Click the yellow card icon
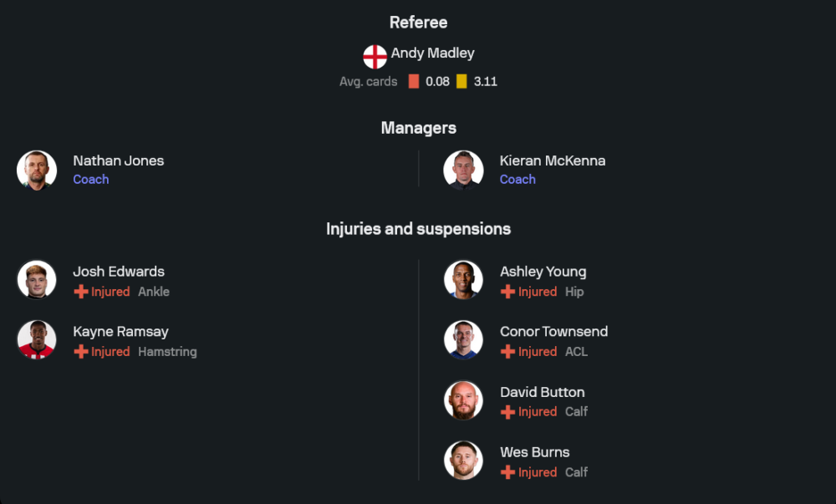 (x=461, y=82)
